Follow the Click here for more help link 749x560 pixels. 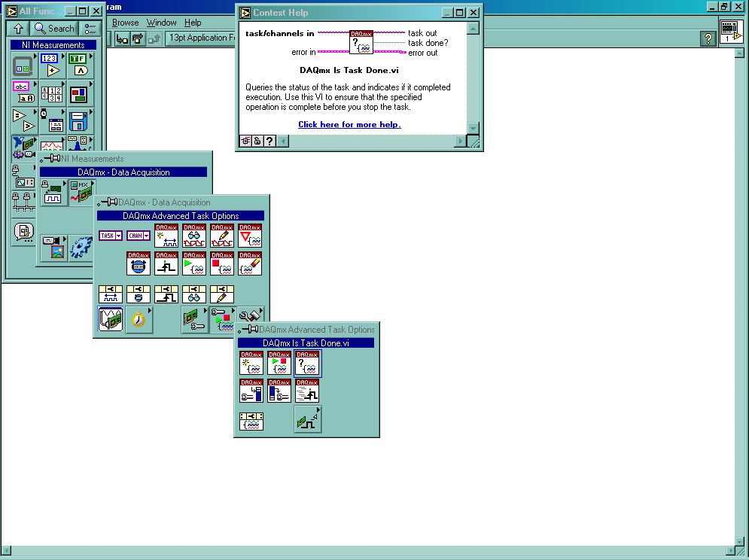click(349, 124)
